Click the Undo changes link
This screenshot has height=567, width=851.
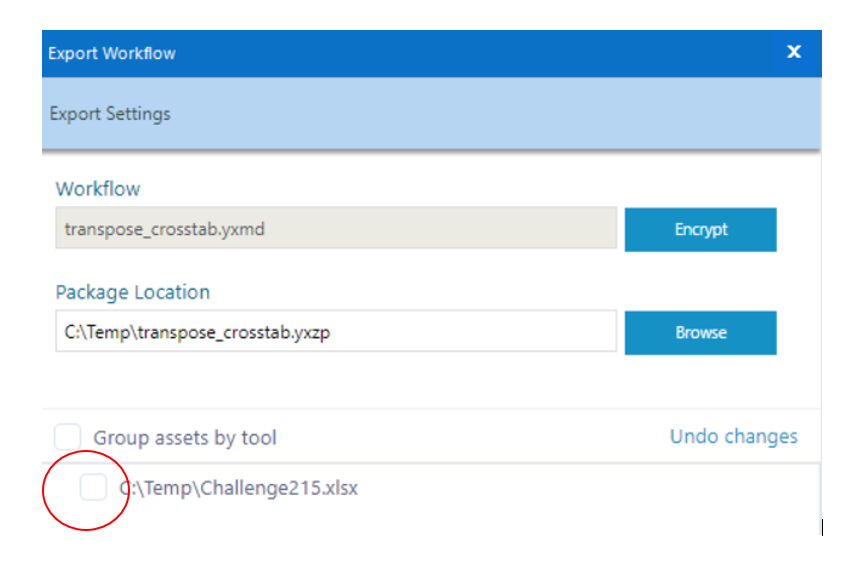(733, 436)
